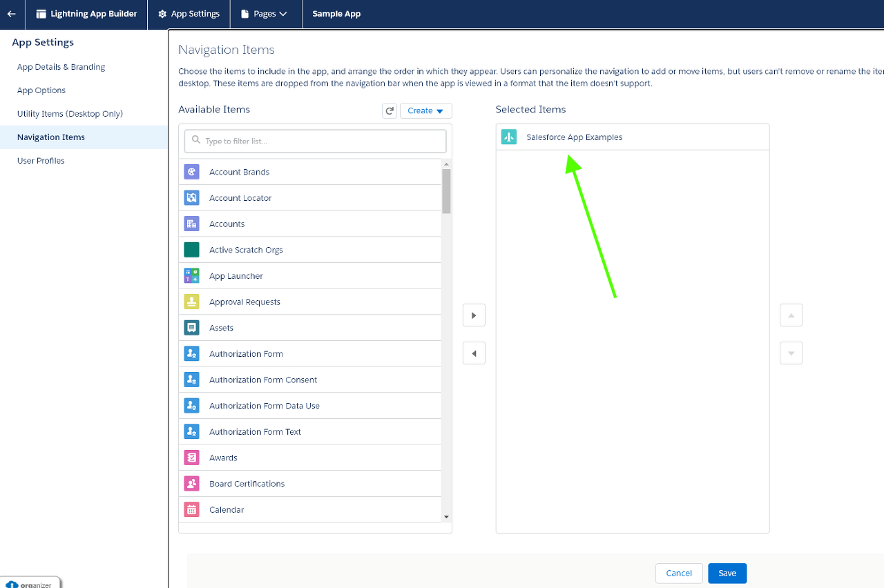This screenshot has height=588, width=884.
Task: Click the Salesforce App Examples icon
Action: click(509, 137)
